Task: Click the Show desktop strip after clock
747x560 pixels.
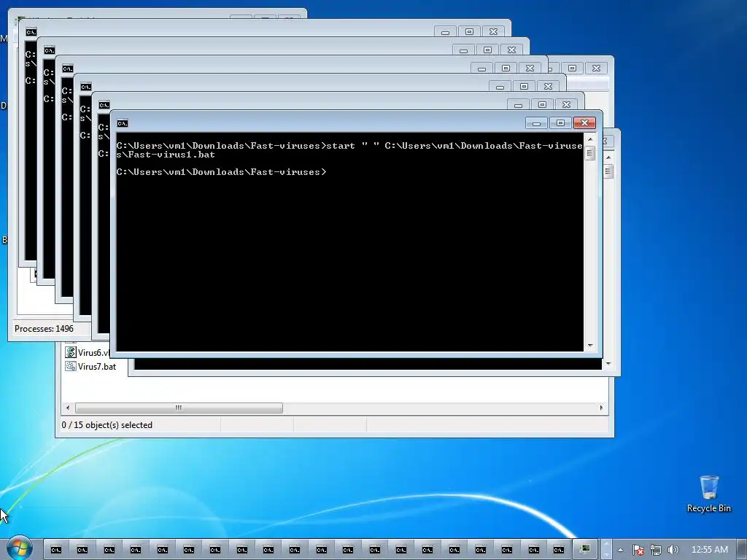Action: pos(742,550)
